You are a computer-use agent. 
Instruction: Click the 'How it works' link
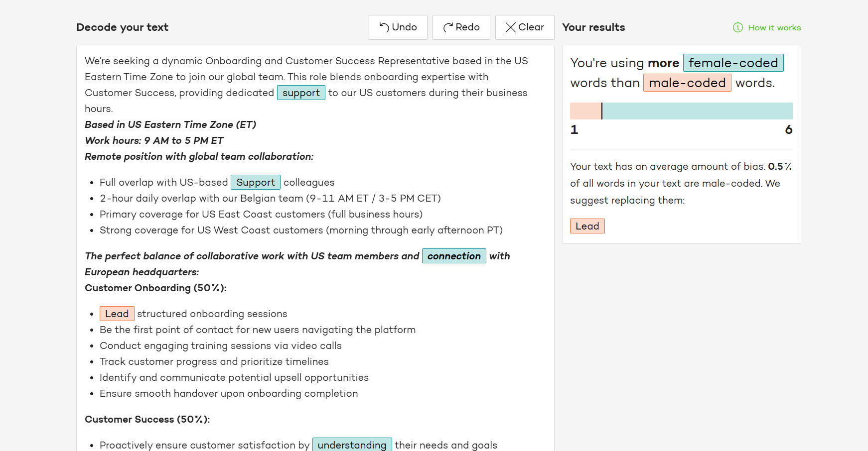774,28
